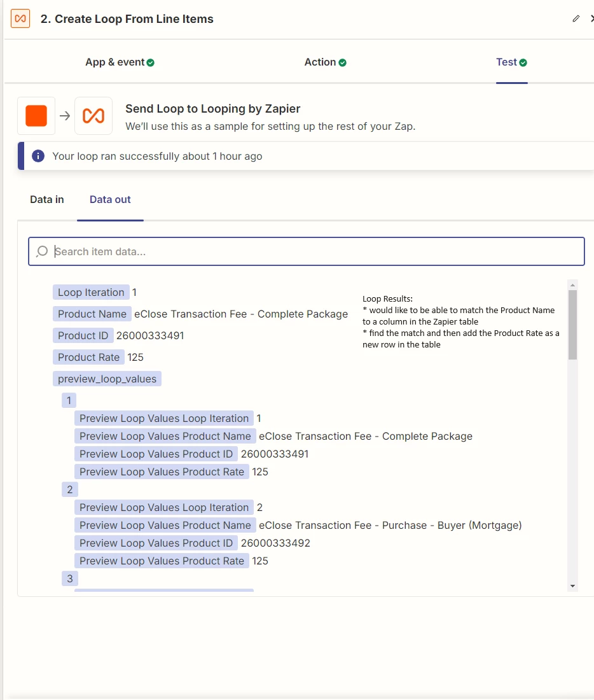Click the orange square trigger app icon
Image resolution: width=594 pixels, height=700 pixels.
point(36,116)
